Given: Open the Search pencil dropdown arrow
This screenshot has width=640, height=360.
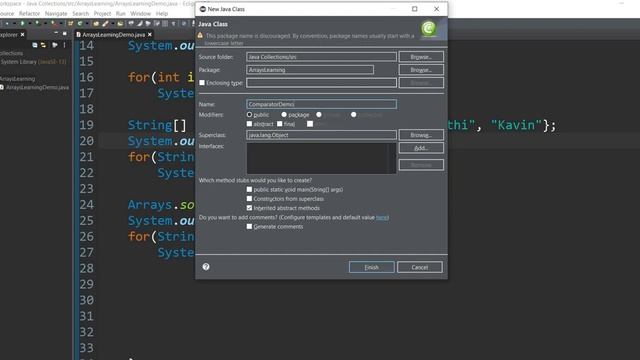Looking at the screenshot, I should coord(113,23).
